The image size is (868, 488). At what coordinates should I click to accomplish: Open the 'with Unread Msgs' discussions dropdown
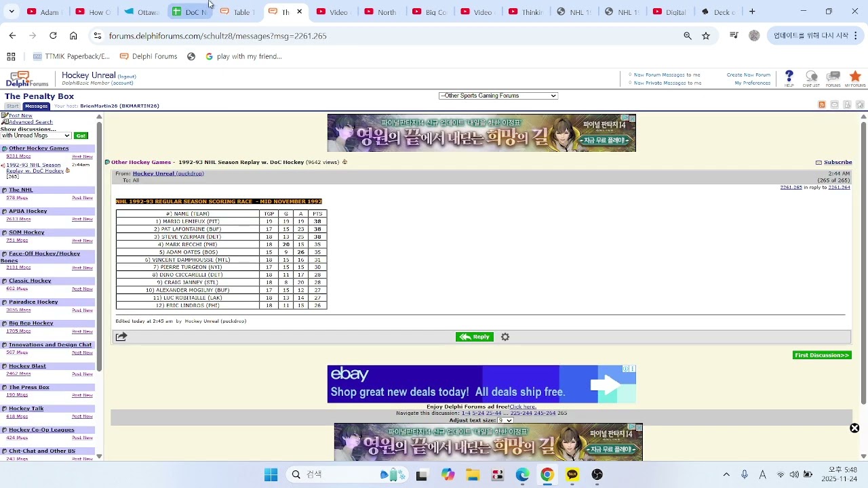point(36,136)
